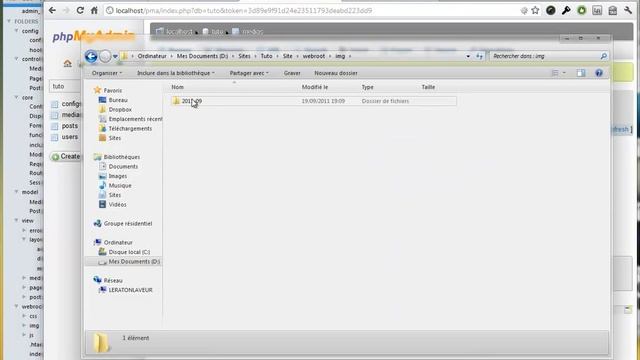640x360 pixels.
Task: Open the browser wrench menu
Action: [x=628, y=11]
